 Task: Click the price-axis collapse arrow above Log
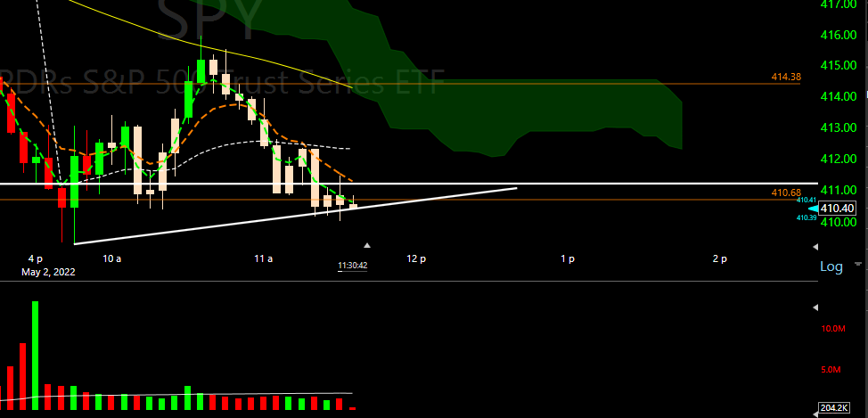tap(815, 246)
